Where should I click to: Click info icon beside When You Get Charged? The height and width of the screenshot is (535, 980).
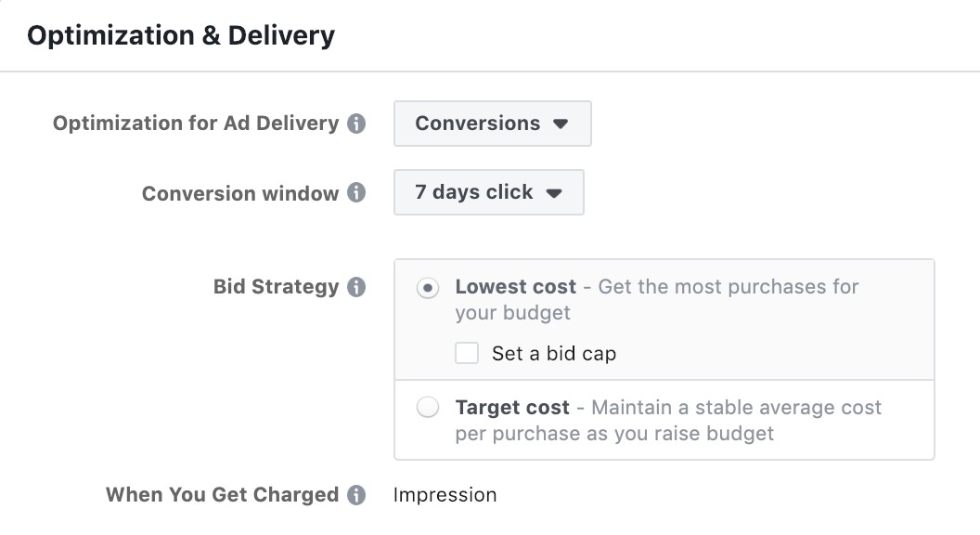click(356, 495)
